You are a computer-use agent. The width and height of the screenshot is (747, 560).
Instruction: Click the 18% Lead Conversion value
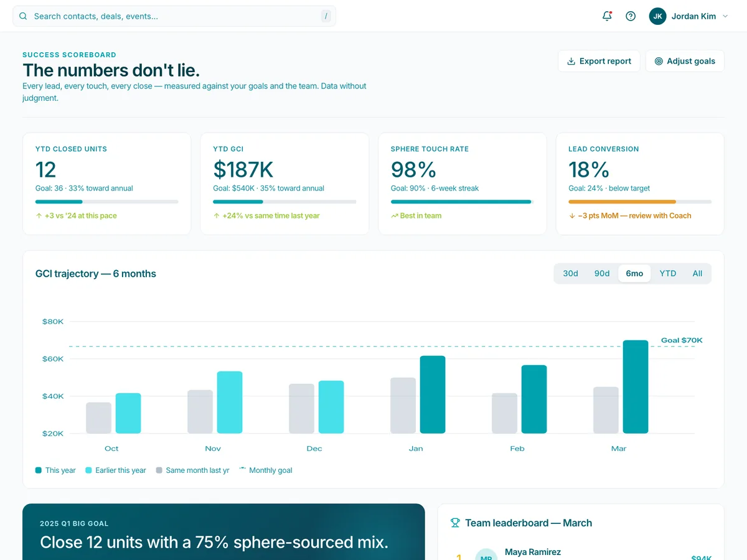(x=589, y=169)
